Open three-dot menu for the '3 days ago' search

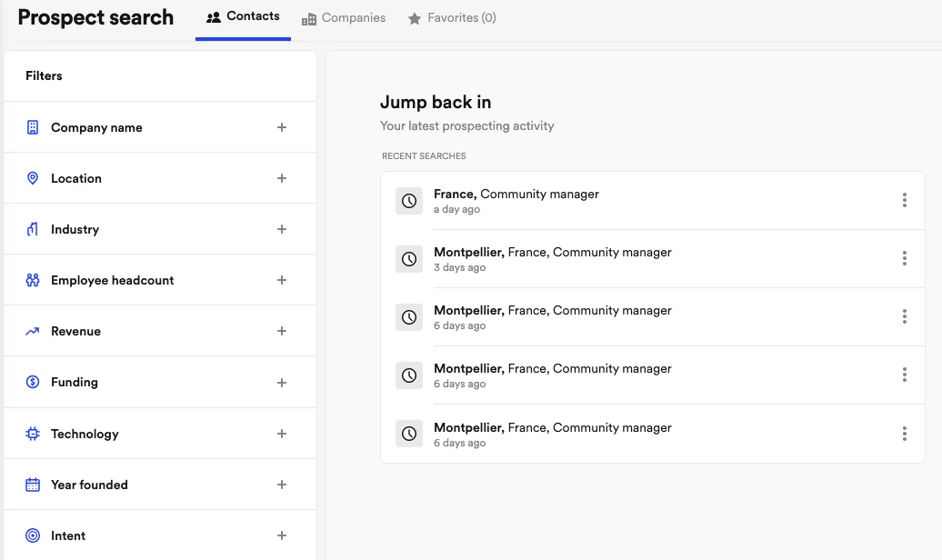[904, 258]
